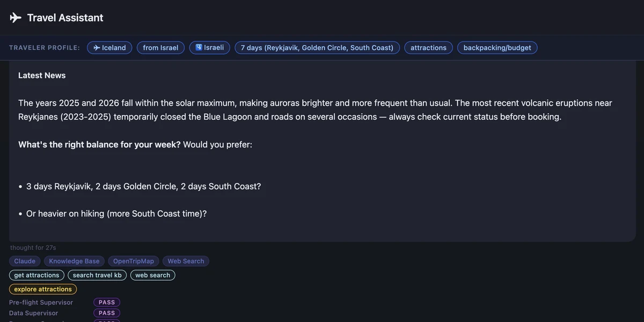Click the PASS badge beside Pre-flight Supervisor

(107, 303)
